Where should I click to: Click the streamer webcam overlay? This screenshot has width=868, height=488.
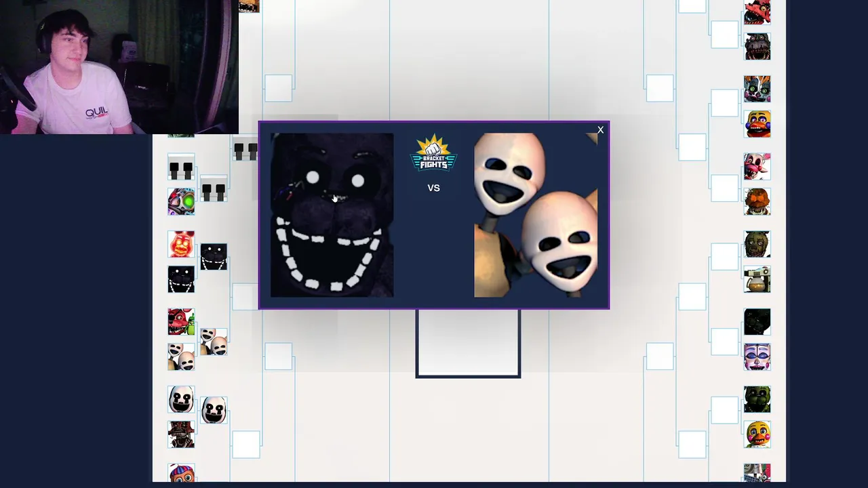coord(119,67)
